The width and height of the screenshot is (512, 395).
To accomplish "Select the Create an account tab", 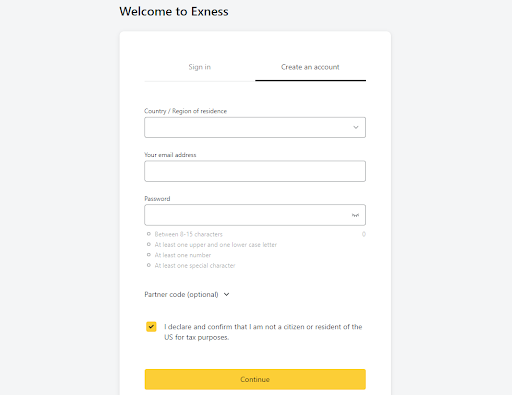I will 310,67.
